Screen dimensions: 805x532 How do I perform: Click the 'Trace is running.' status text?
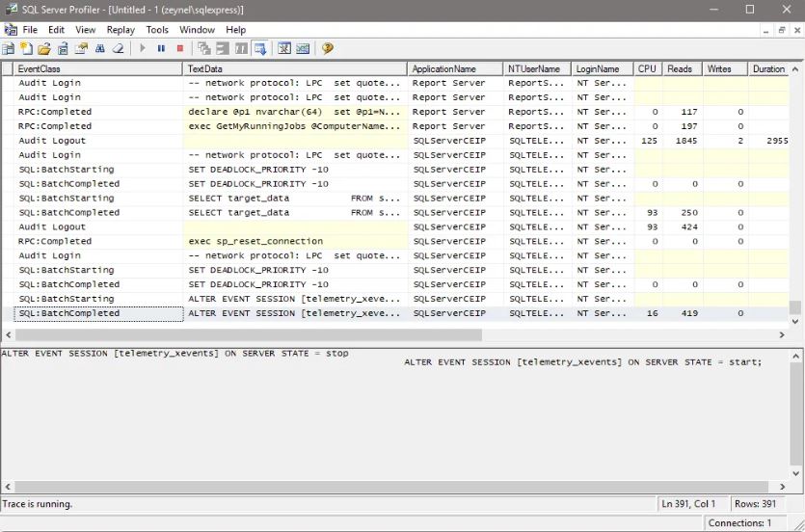pyautogui.click(x=38, y=504)
